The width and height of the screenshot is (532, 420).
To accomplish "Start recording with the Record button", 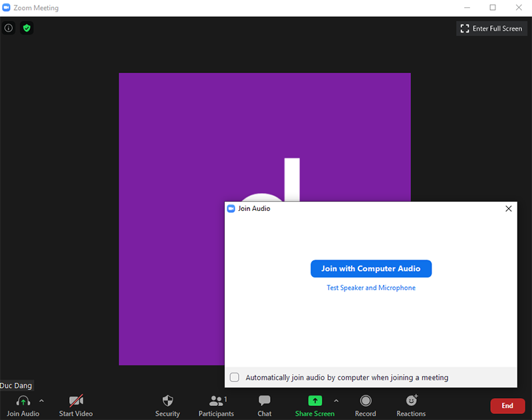I will [365, 401].
